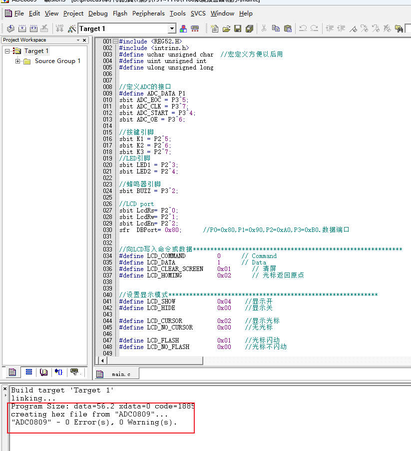411x451 pixels.
Task: Select Target 1 in Project Workspace
Action: [36, 51]
